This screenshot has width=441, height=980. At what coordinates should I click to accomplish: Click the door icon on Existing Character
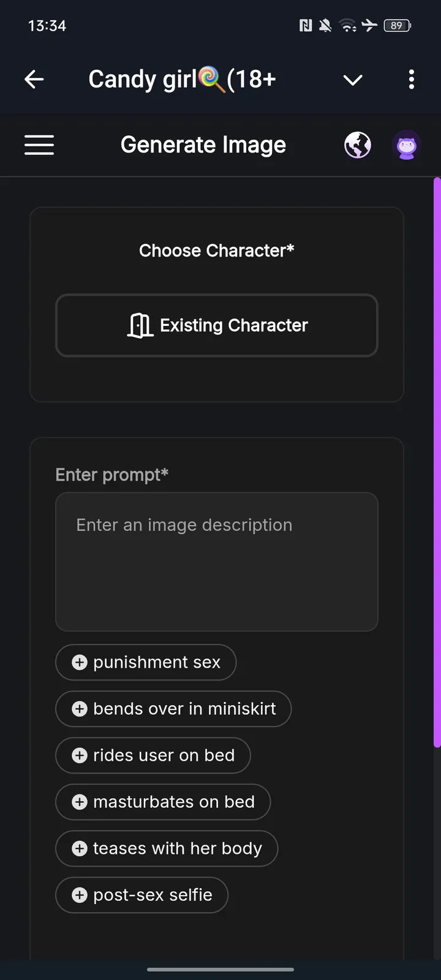[x=140, y=325]
